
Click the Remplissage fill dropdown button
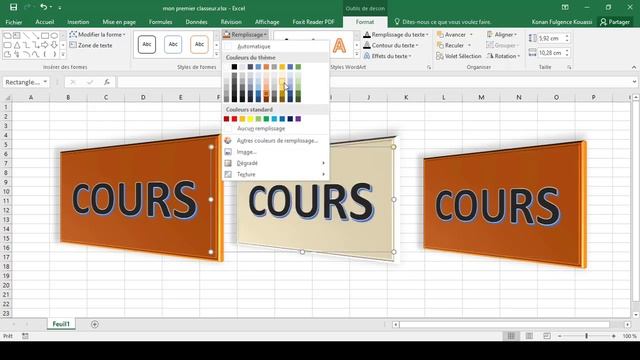tap(245, 35)
